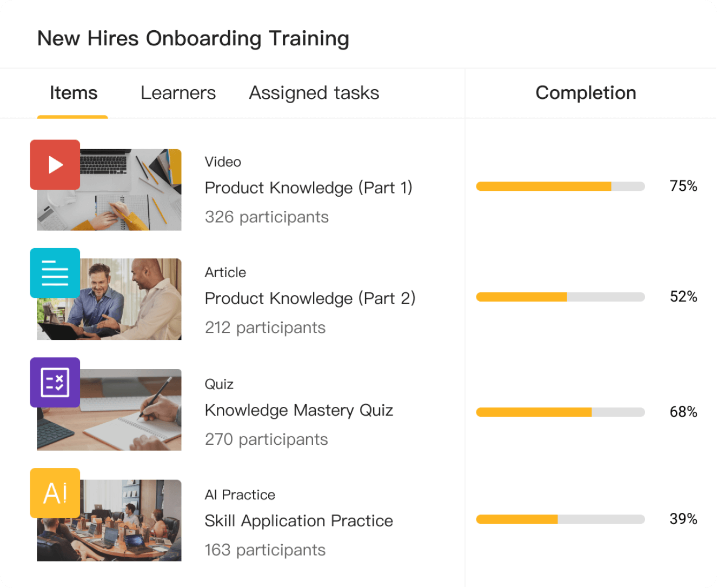Click the teal article document icon
The width and height of the screenshot is (717, 588).
[55, 273]
